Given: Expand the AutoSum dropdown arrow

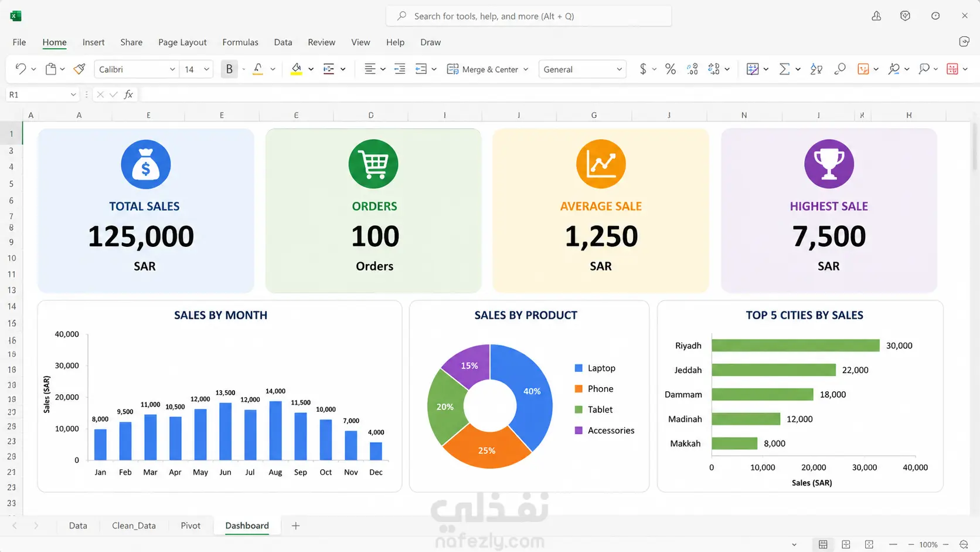Looking at the screenshot, I should point(798,69).
